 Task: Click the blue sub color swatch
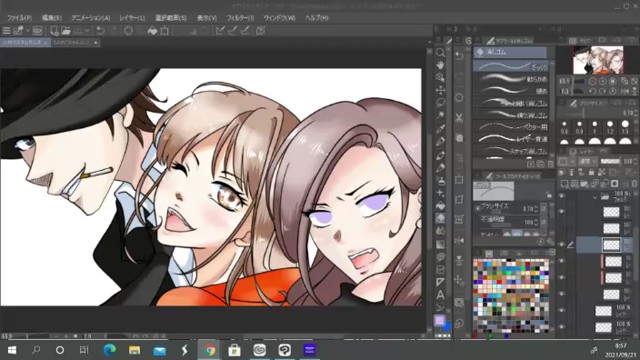tap(447, 326)
